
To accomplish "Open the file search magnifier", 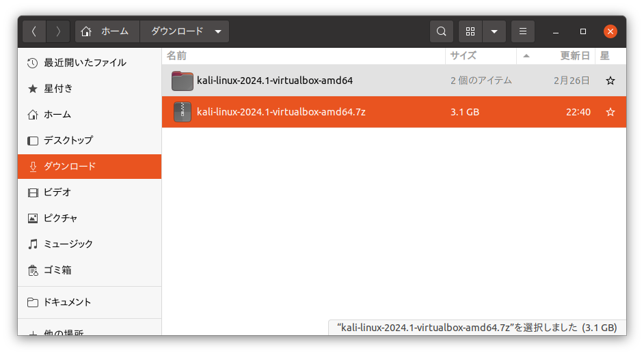I will point(442,31).
